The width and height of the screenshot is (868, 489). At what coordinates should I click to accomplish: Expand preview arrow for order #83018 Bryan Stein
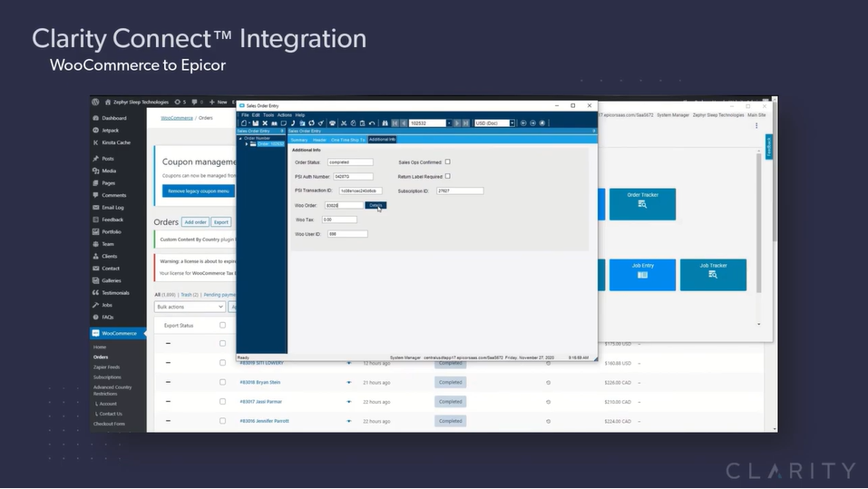pyautogui.click(x=349, y=382)
